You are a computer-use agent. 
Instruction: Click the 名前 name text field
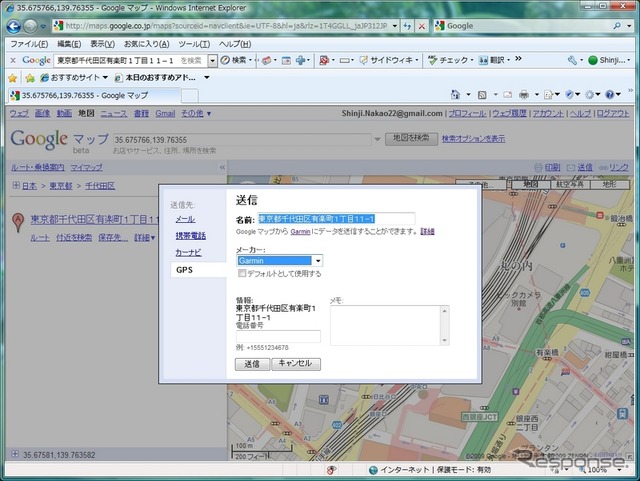click(336, 219)
